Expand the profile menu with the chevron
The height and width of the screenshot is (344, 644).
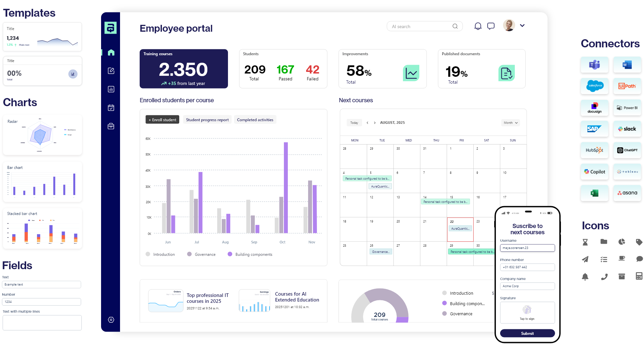pyautogui.click(x=522, y=25)
